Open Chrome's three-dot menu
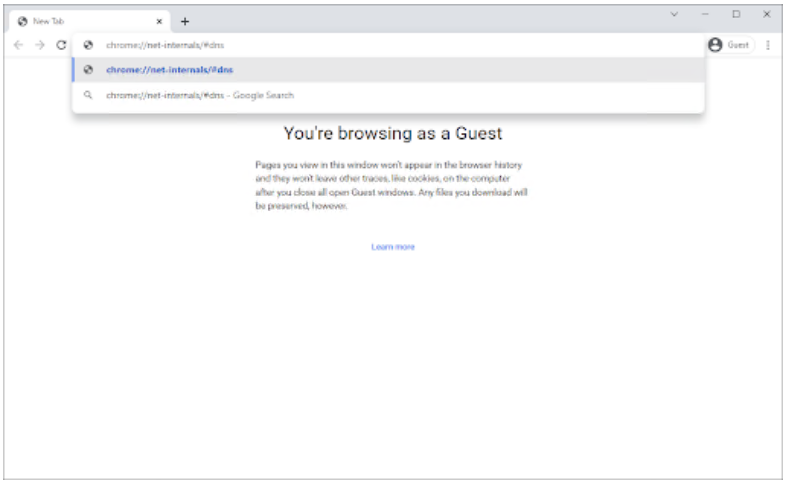The height and width of the screenshot is (483, 786). [768, 45]
